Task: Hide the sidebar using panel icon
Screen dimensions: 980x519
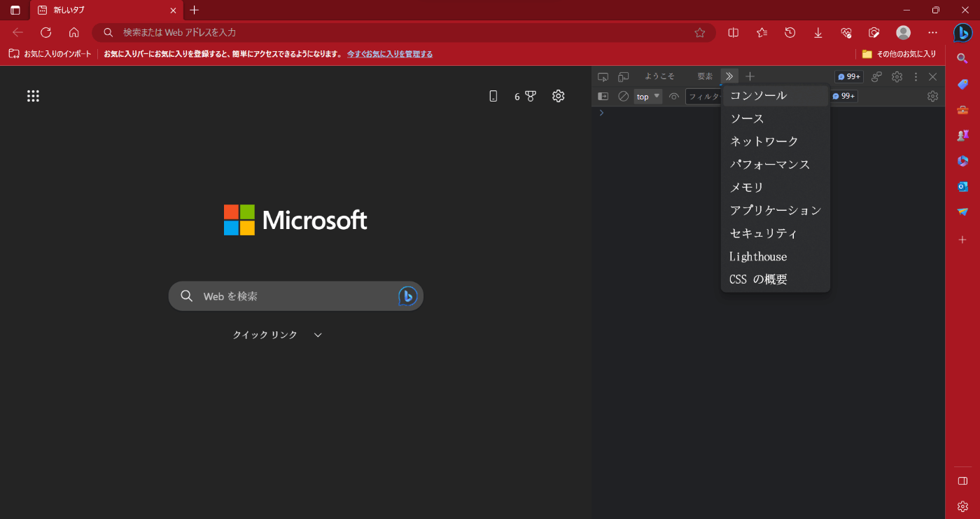Action: coord(962,480)
